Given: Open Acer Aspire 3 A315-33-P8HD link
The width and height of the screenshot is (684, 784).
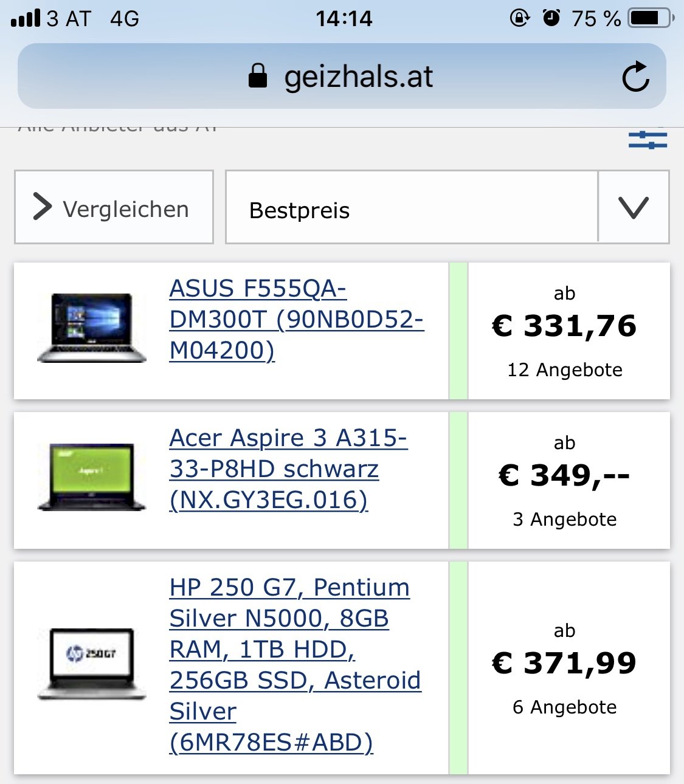Looking at the screenshot, I should (x=288, y=469).
